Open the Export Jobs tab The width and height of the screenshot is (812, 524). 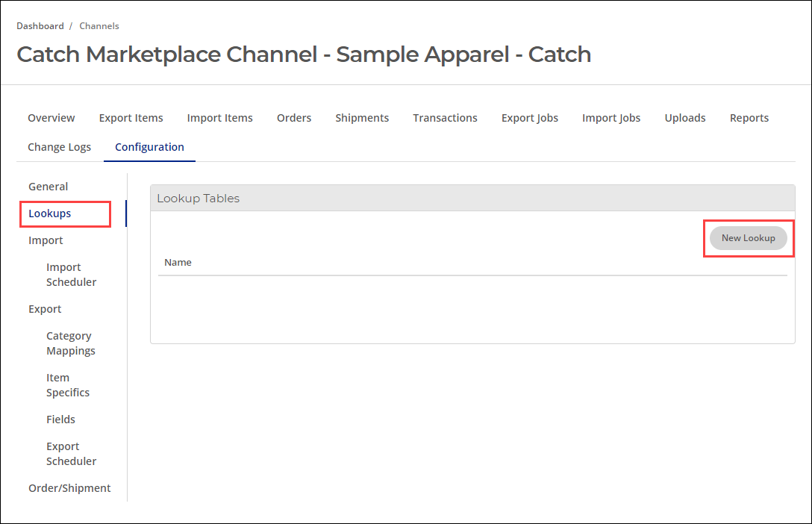530,118
